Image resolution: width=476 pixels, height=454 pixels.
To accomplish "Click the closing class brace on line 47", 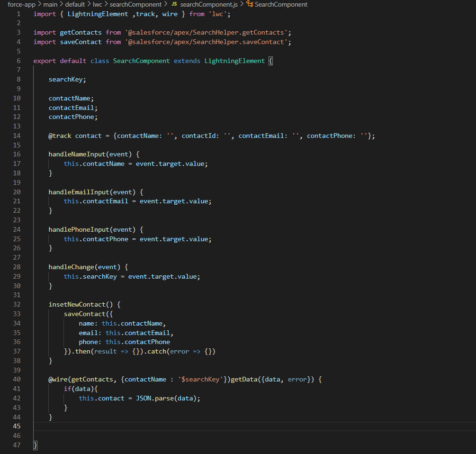I will click(35, 445).
